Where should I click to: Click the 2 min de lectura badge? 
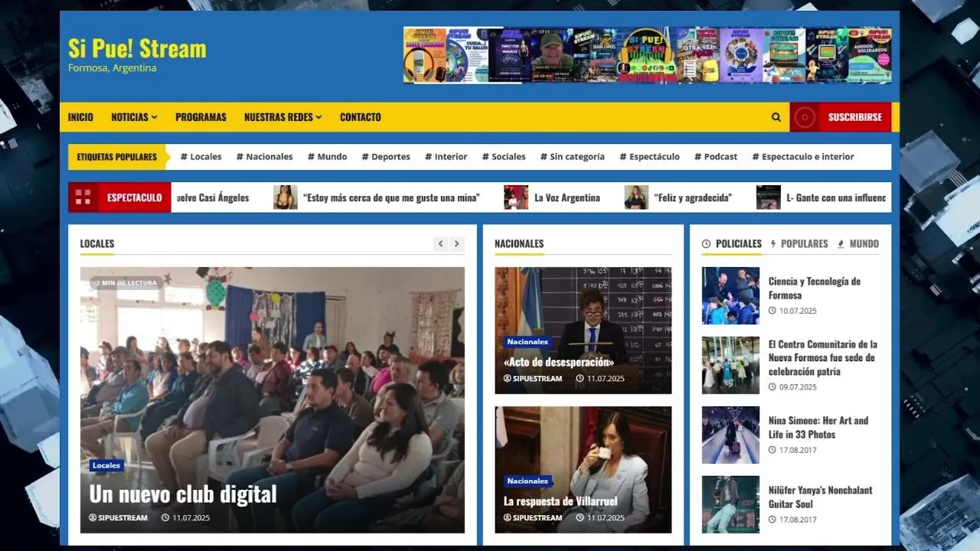click(126, 283)
